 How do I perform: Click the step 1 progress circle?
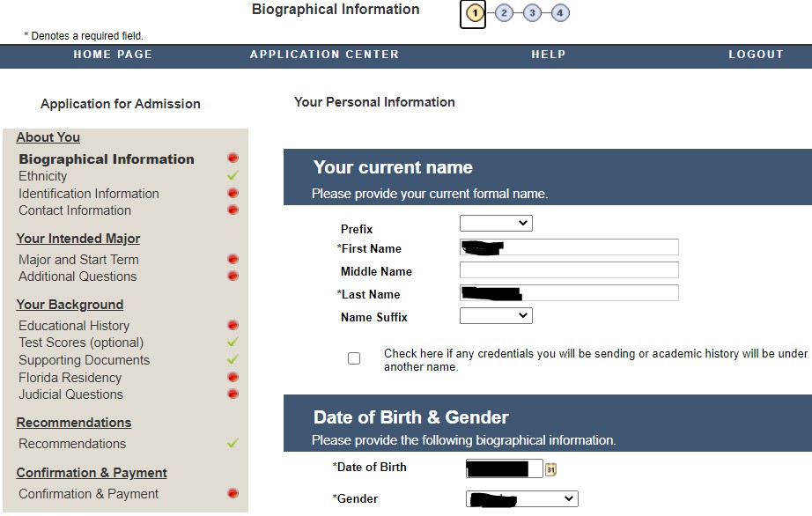point(474,13)
